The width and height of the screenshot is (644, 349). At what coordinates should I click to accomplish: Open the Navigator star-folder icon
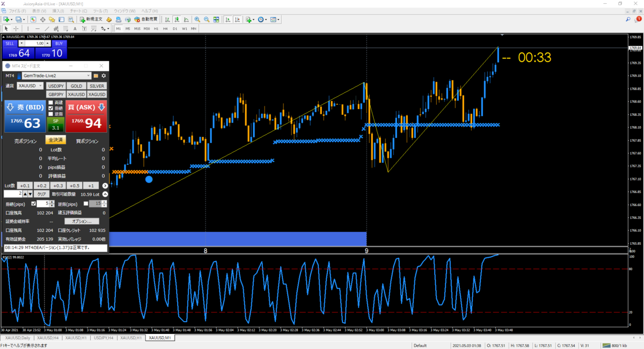click(52, 19)
